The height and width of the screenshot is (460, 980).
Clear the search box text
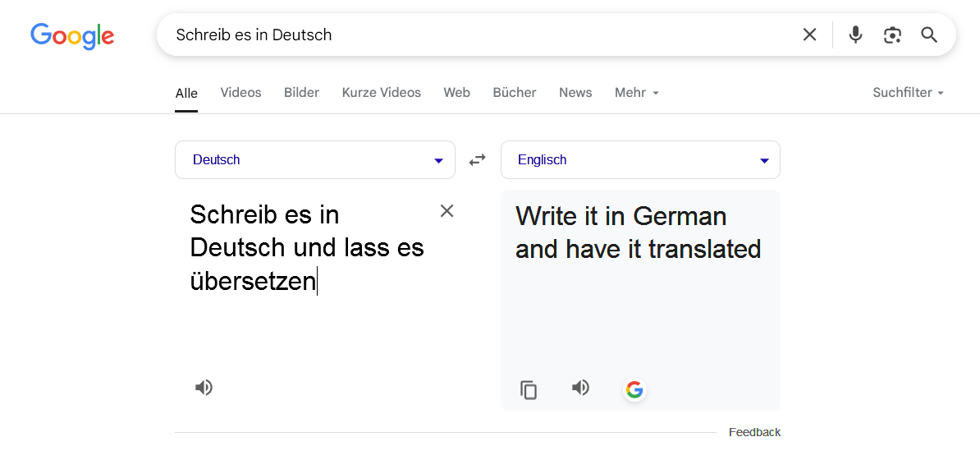(809, 34)
